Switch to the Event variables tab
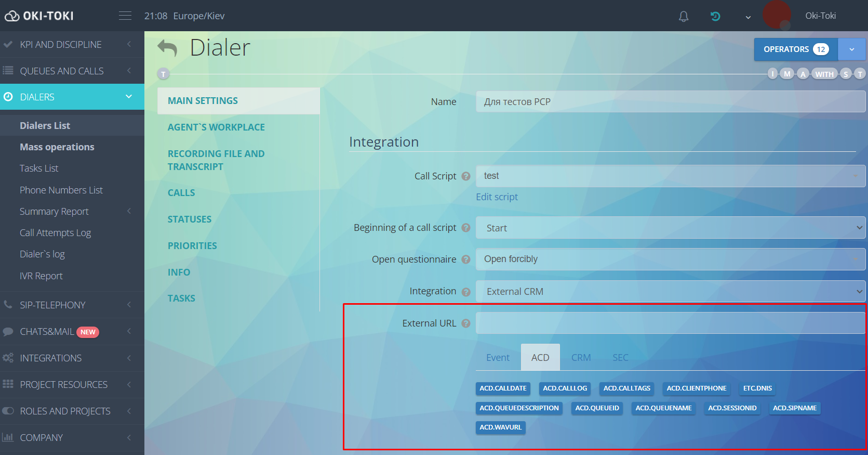Image resolution: width=868 pixels, height=455 pixels. pyautogui.click(x=498, y=358)
